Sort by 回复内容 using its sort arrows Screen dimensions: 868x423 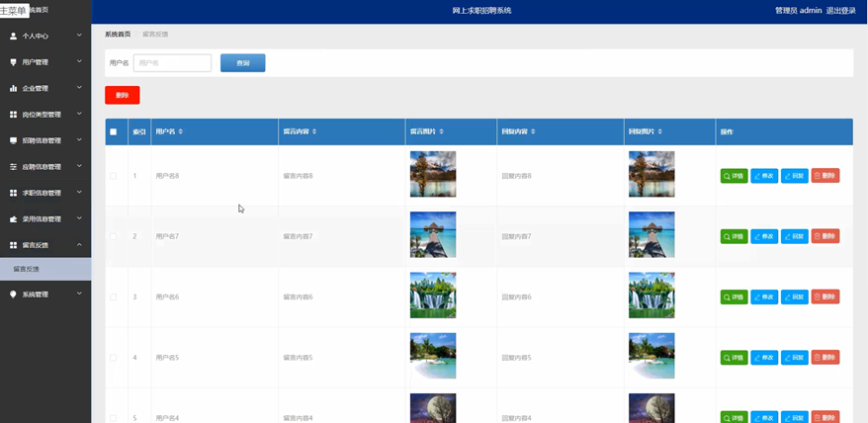click(x=533, y=131)
